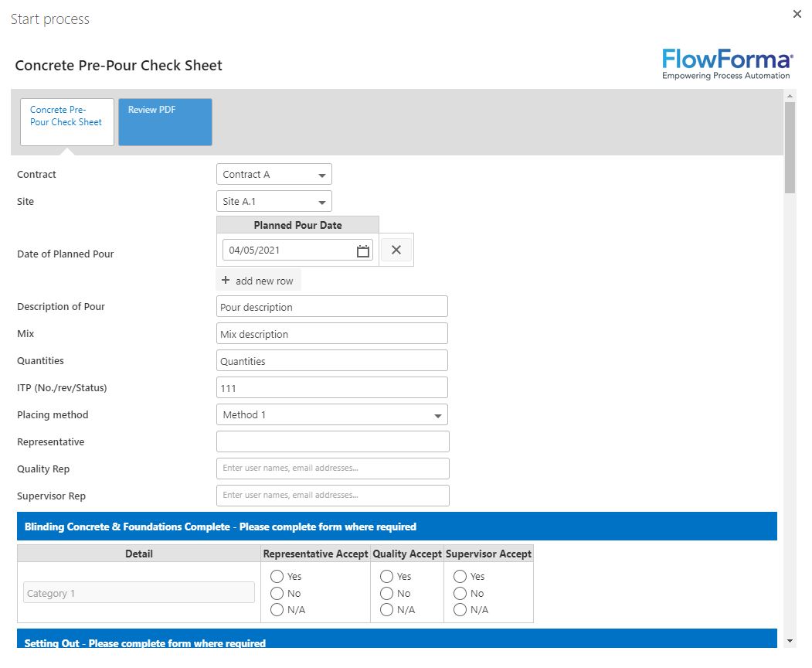Open the Site dropdown
This screenshot has width=812, height=668.
(274, 201)
